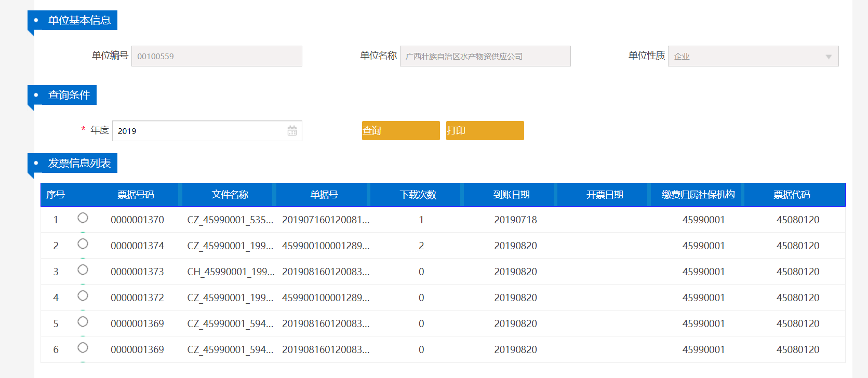Click the 打印 button
The image size is (868, 378).
(485, 130)
